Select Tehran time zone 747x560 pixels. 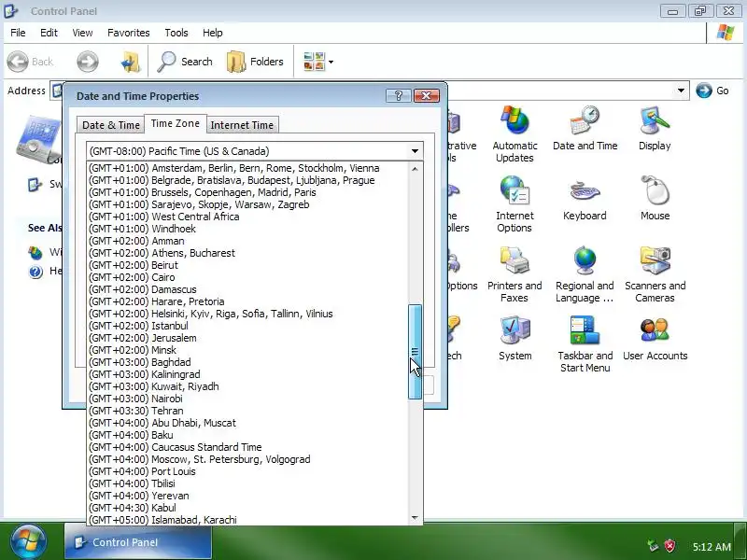pyautogui.click(x=247, y=411)
